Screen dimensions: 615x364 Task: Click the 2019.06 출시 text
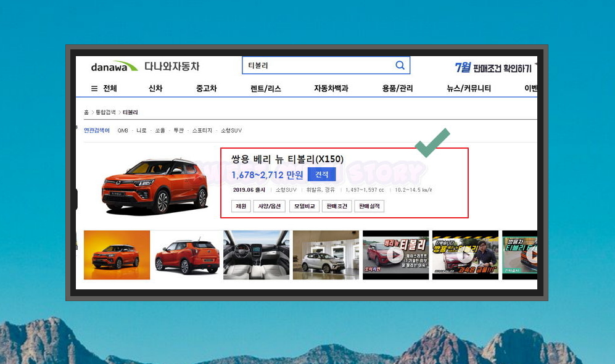[x=249, y=190]
